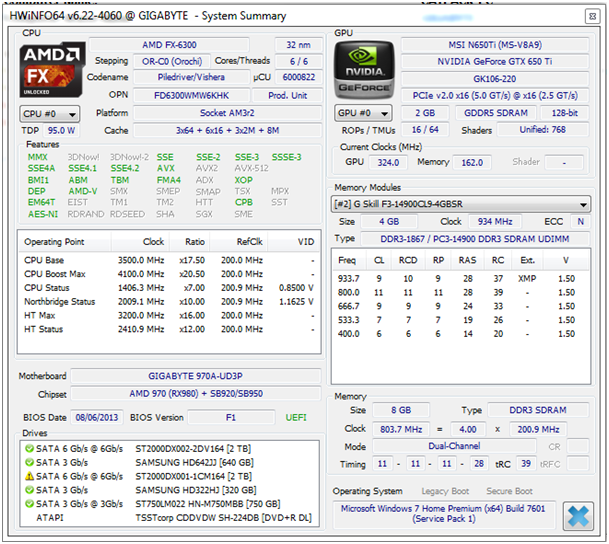Screen dimensions: 609x544
Task: Click the BIOS date 08/06/2013 field
Action: click(x=97, y=417)
